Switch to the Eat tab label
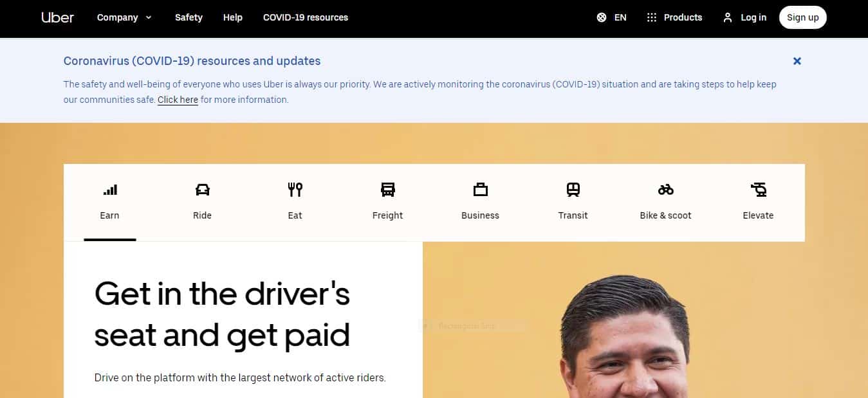The image size is (868, 398). point(295,215)
